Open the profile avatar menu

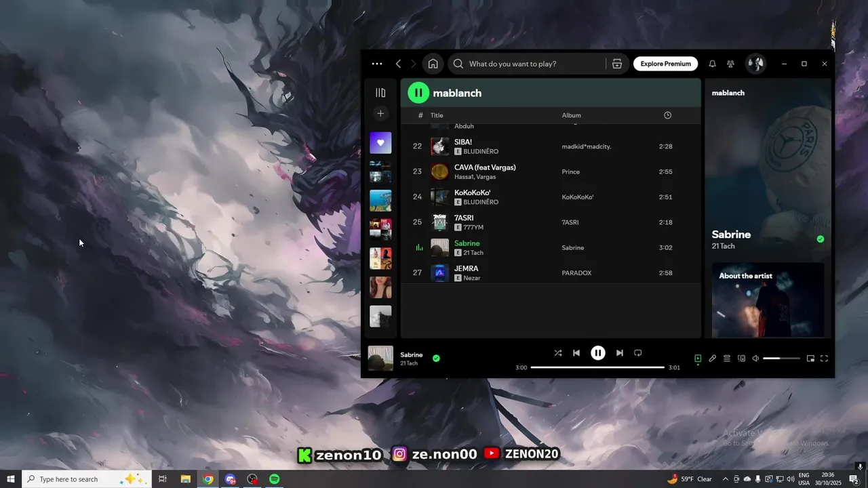(755, 64)
